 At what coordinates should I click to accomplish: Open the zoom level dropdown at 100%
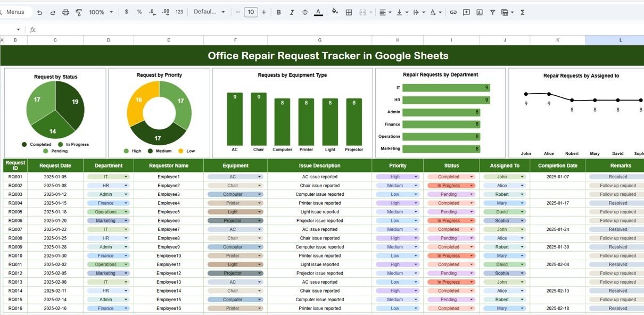[101, 12]
